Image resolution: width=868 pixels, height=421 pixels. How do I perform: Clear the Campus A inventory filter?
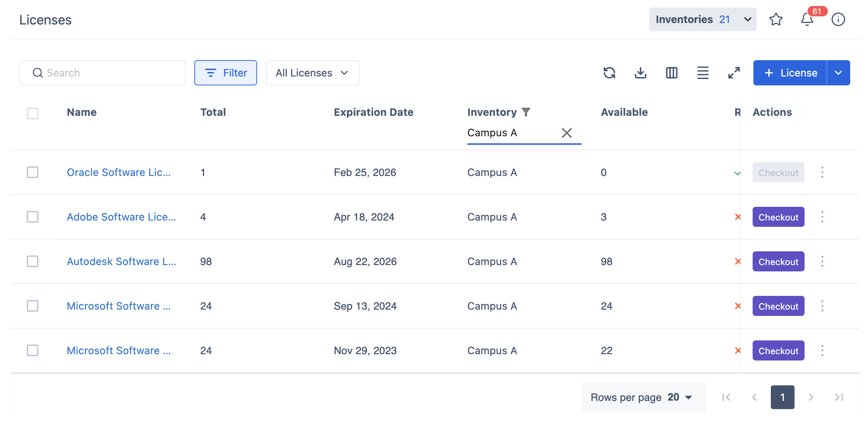[x=566, y=133]
